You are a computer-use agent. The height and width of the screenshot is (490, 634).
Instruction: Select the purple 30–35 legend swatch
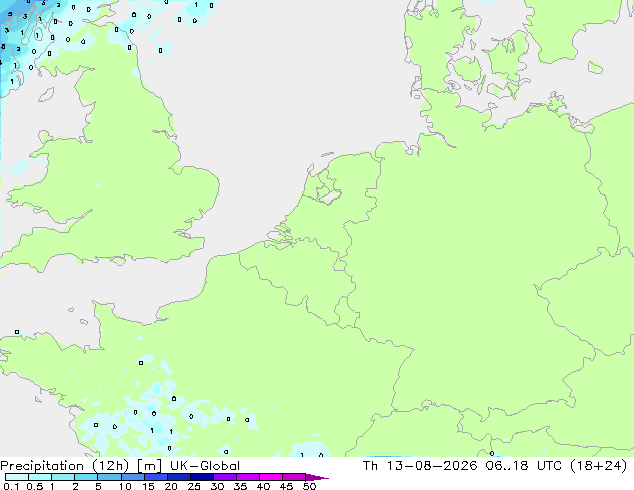tap(225, 477)
